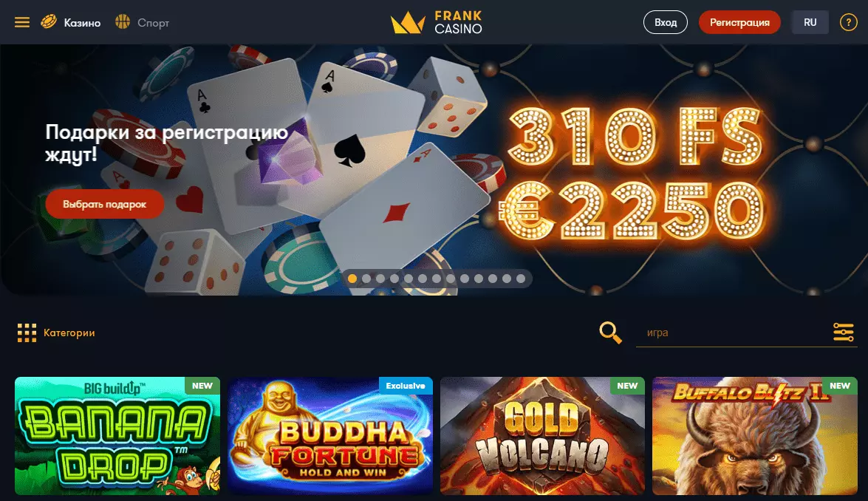Click the basketball Sport icon
Image resolution: width=868 pixels, height=501 pixels.
pos(123,22)
